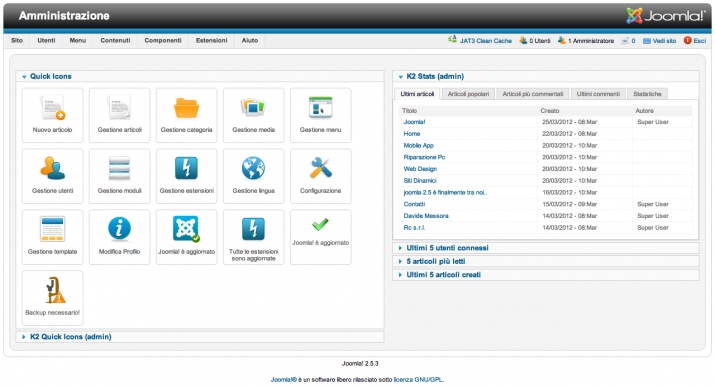The image size is (715, 389).
Task: Select the Ultimi articoli tab
Action: (417, 94)
